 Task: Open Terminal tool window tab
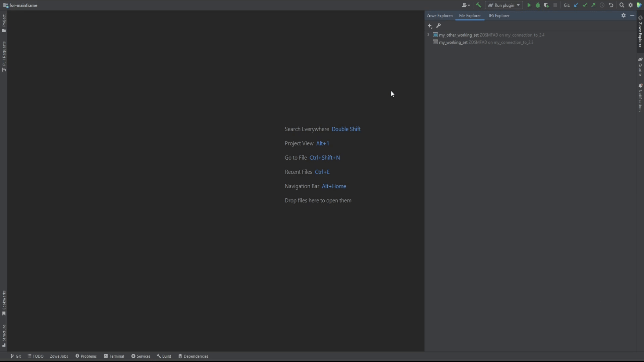[114, 356]
